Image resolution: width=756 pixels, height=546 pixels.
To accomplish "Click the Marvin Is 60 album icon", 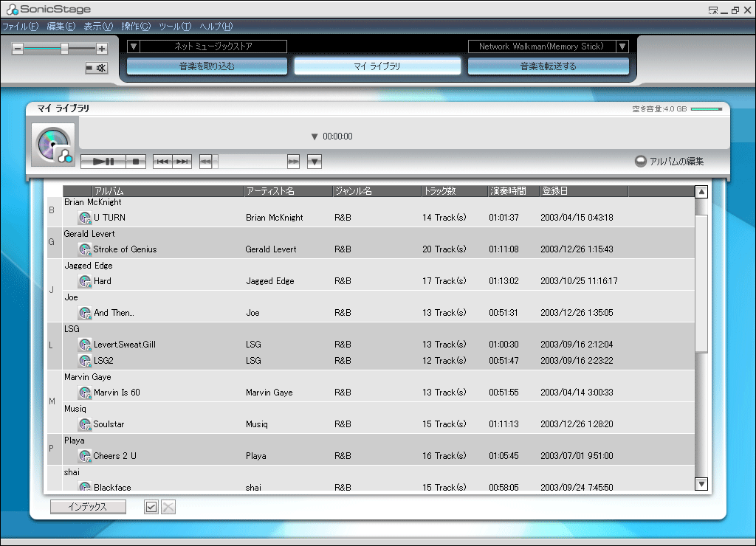I will 85,393.
